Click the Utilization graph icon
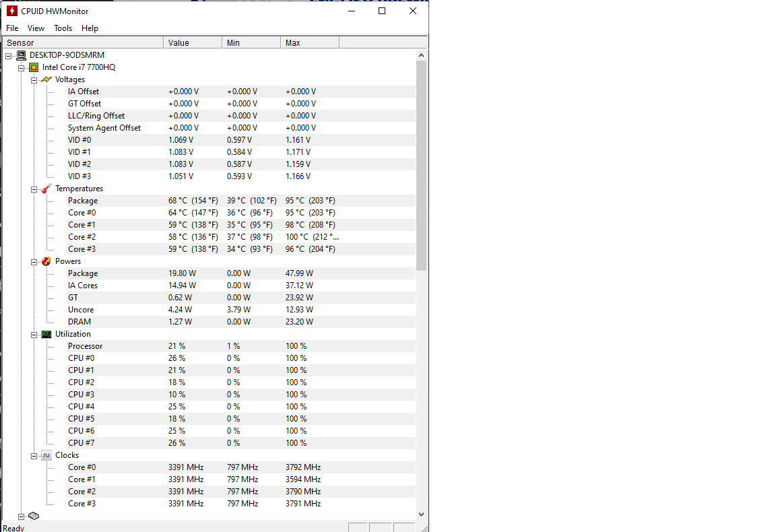 [x=46, y=334]
